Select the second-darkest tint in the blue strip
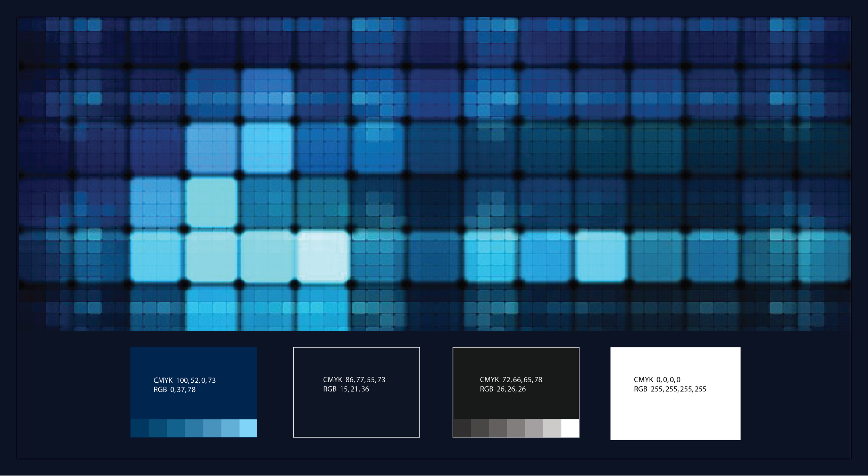Image resolution: width=868 pixels, height=476 pixels. click(158, 428)
